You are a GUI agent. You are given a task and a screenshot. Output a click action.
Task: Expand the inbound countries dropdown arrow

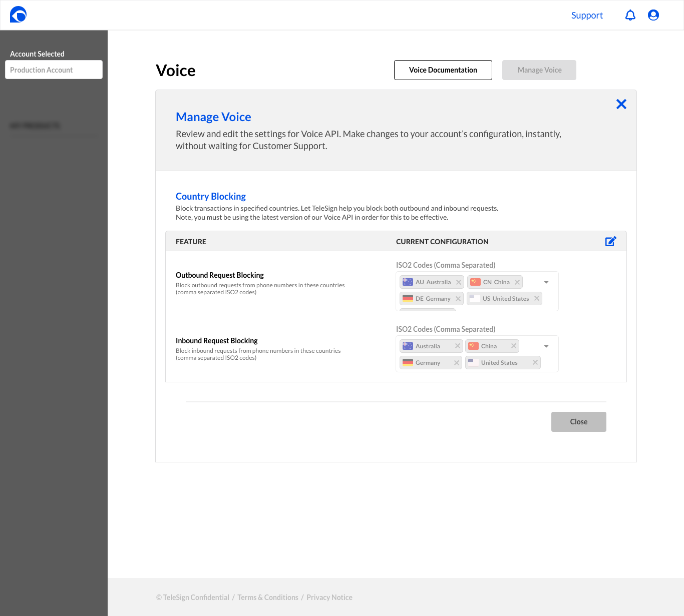coord(546,346)
